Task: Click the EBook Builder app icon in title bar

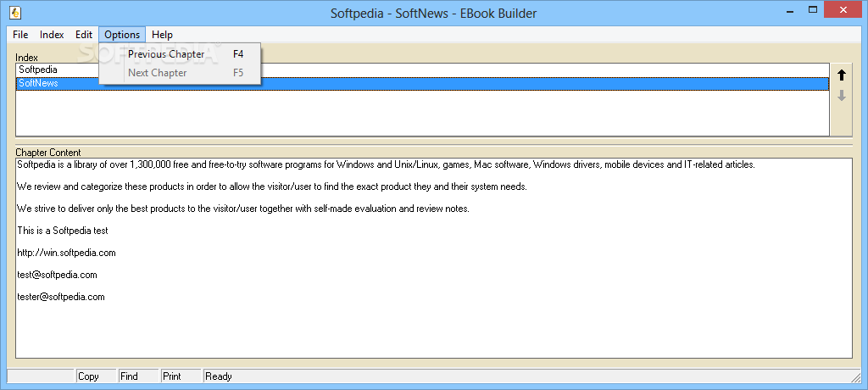Action: click(16, 12)
